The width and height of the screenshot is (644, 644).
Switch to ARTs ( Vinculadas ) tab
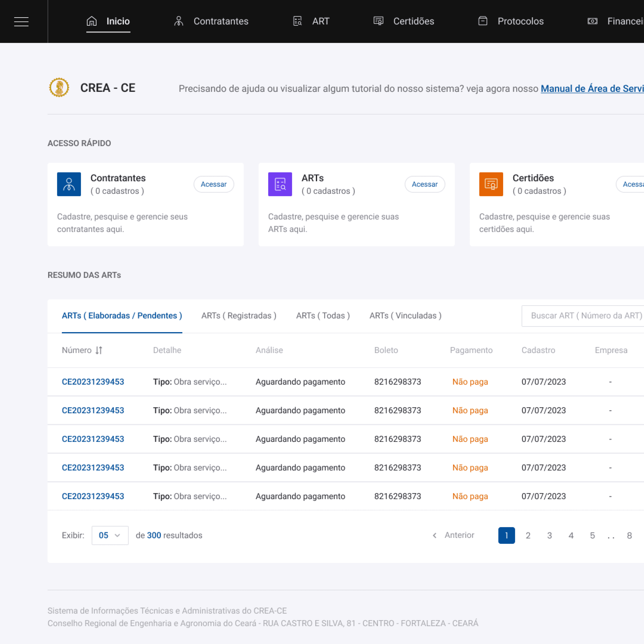pos(405,316)
